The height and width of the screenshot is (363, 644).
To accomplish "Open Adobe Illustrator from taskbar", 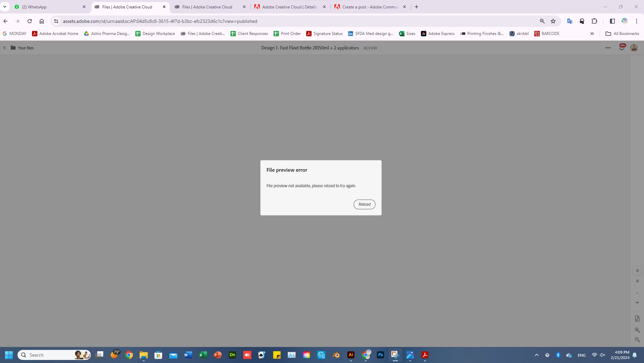I will [x=351, y=355].
